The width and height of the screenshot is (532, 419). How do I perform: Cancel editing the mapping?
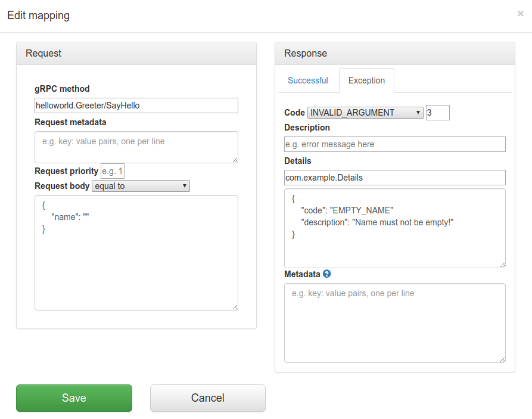(207, 398)
